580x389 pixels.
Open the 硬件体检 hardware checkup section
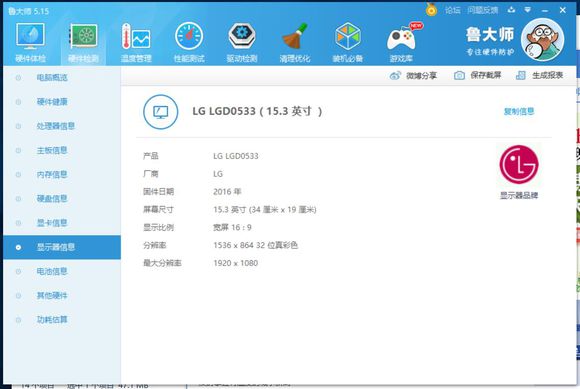[30, 42]
